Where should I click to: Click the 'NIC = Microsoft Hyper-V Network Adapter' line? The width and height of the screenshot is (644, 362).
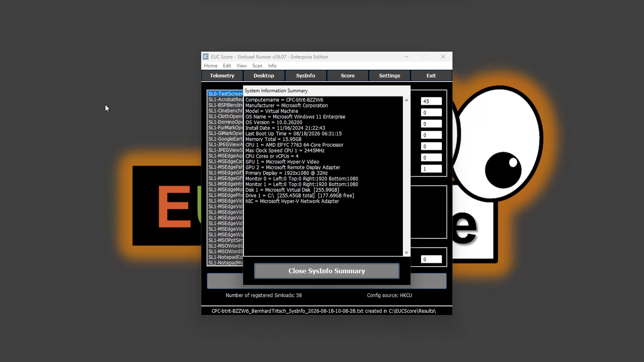(x=292, y=201)
